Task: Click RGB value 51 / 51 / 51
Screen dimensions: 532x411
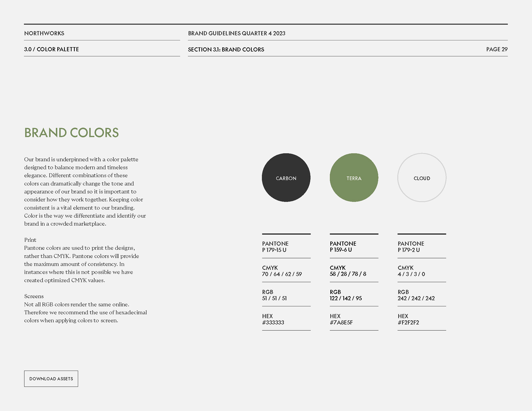Action: pyautogui.click(x=274, y=298)
